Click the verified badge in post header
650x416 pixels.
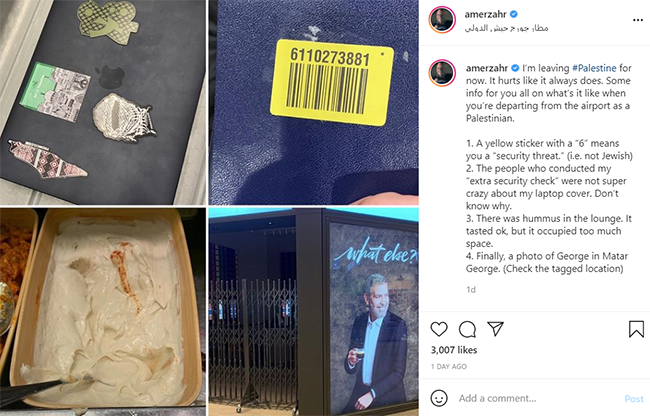coord(514,14)
